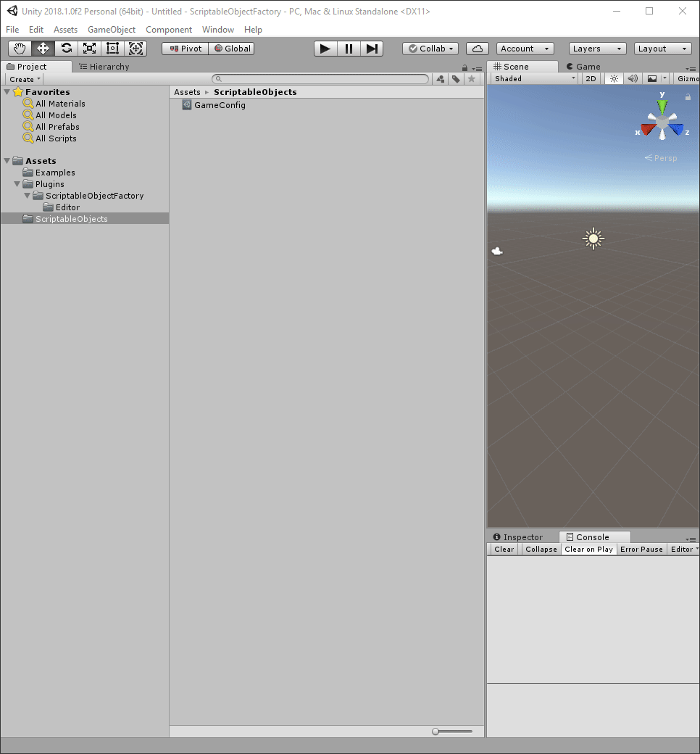
Task: Collapse the Plugins folder
Action: (17, 183)
